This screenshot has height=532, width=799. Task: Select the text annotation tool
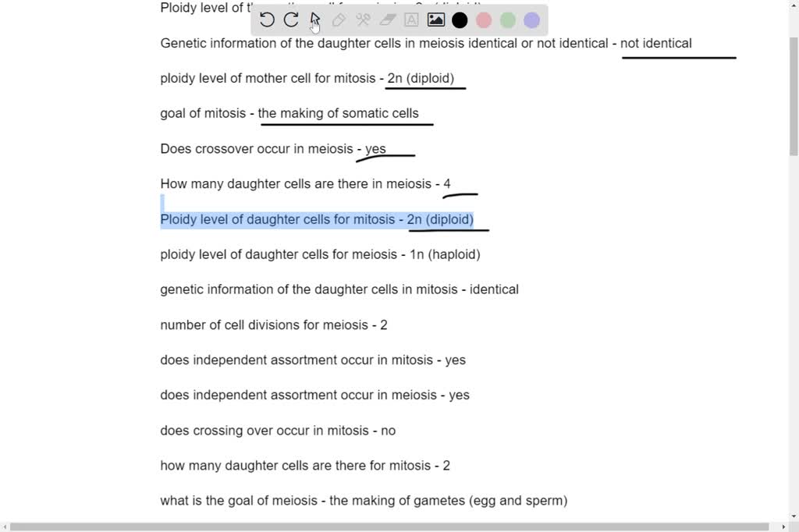tap(411, 20)
